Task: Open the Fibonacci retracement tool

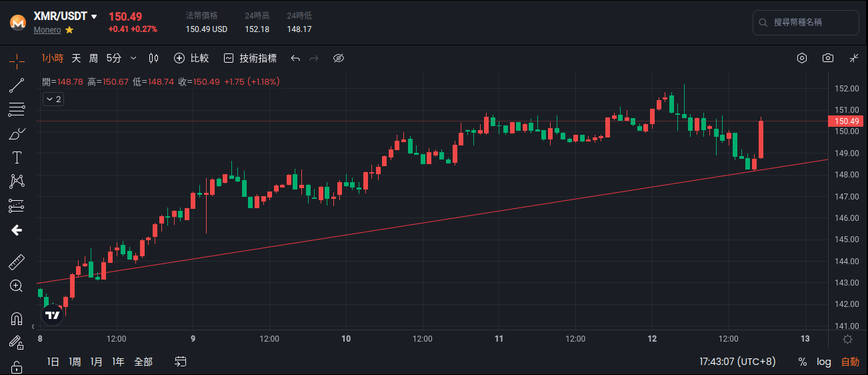Action: tap(17, 109)
